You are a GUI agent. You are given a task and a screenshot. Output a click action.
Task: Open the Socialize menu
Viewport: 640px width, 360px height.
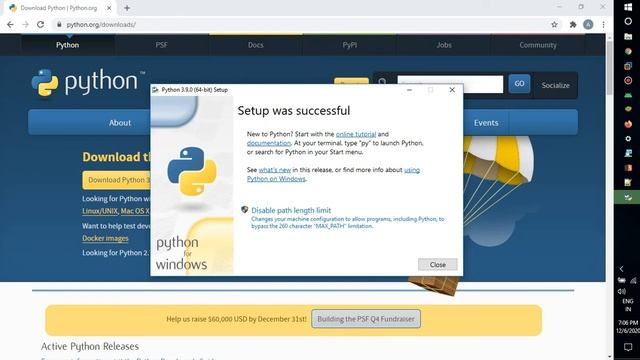[x=556, y=85]
